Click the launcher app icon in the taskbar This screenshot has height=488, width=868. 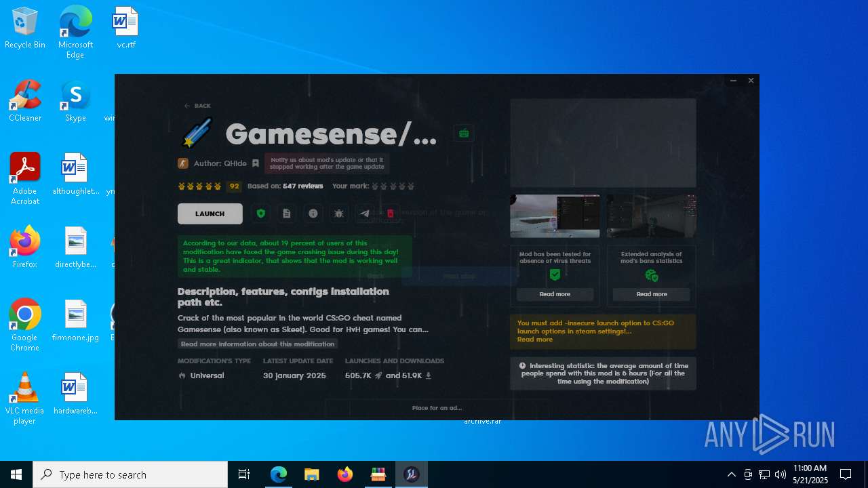tap(411, 474)
